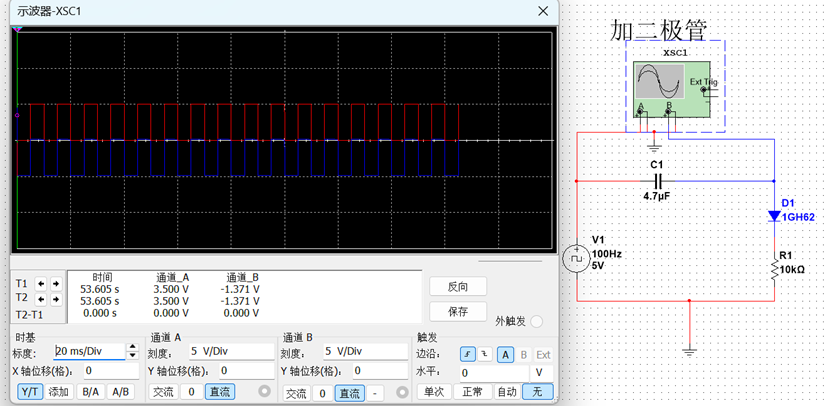Switch the timebase mode to 添加

[x=59, y=392]
